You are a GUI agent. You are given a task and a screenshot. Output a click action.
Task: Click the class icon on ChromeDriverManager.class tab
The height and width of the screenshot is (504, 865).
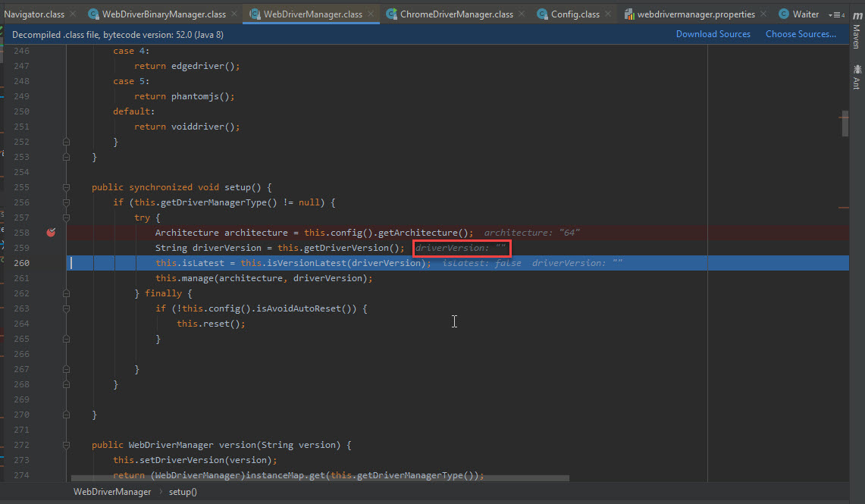click(391, 13)
